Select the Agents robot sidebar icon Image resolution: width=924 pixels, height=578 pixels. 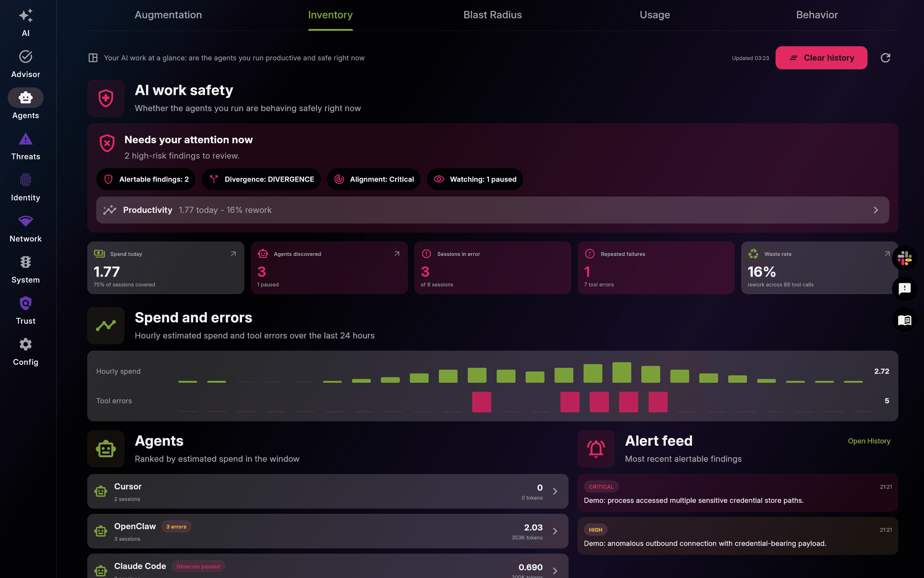(26, 98)
